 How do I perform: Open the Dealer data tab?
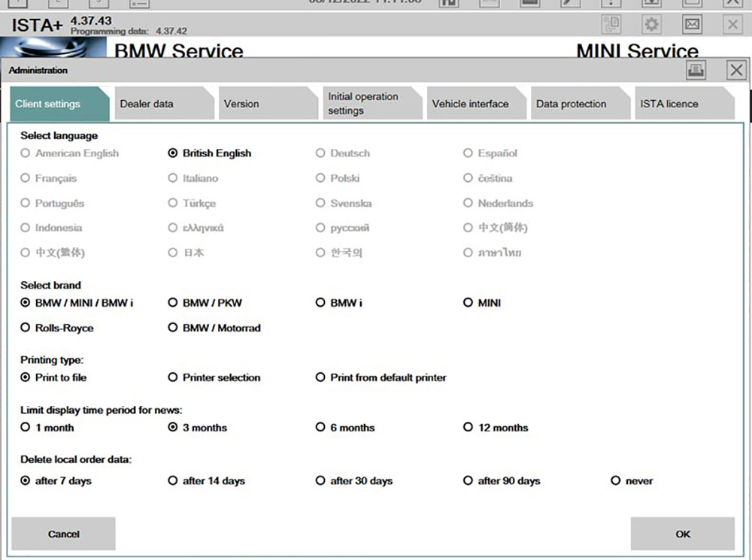click(x=165, y=104)
